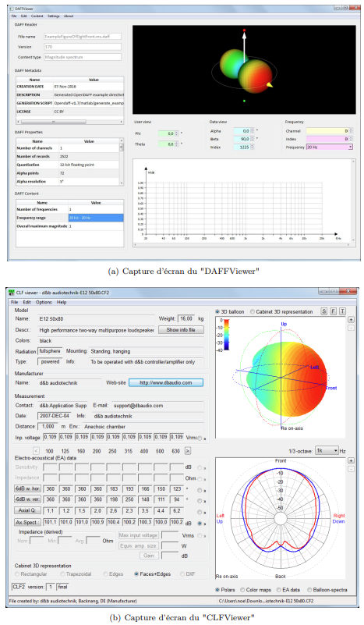This screenshot has width=364, height=625.
Task: Click the -6dB w. ver. button
Action: click(x=27, y=499)
